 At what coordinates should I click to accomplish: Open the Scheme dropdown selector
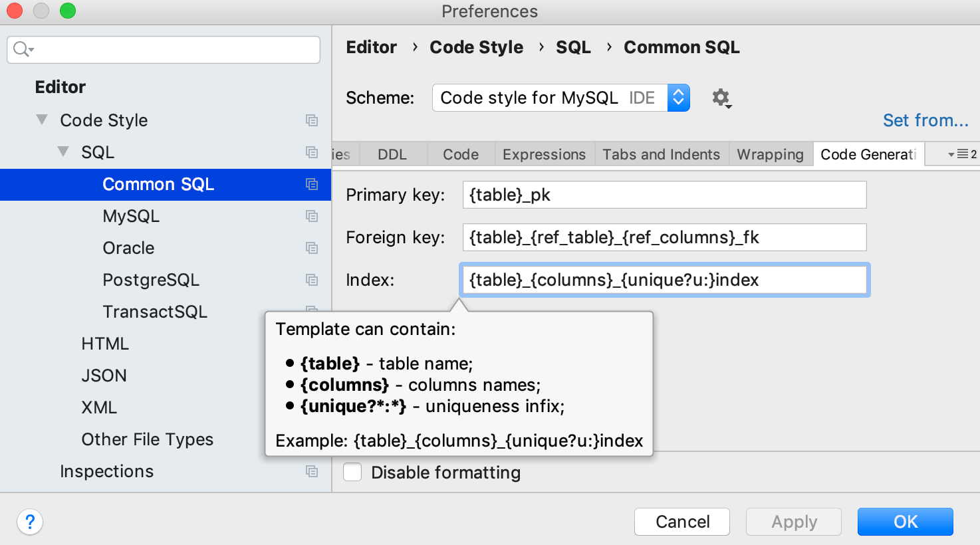pos(677,98)
